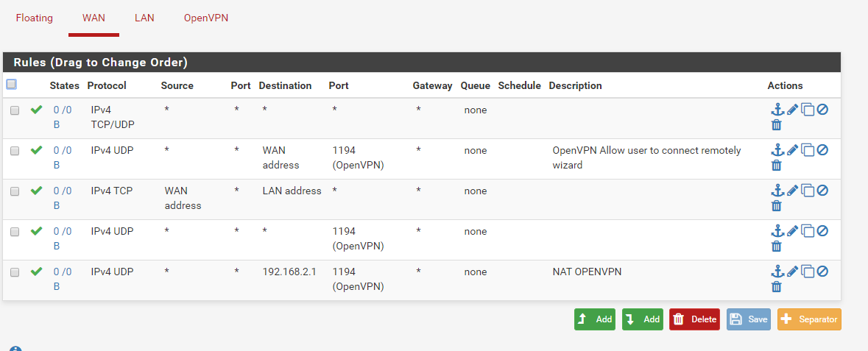Screen dimensions: 868x351
Task: Click the red Delete button
Action: pyautogui.click(x=695, y=319)
